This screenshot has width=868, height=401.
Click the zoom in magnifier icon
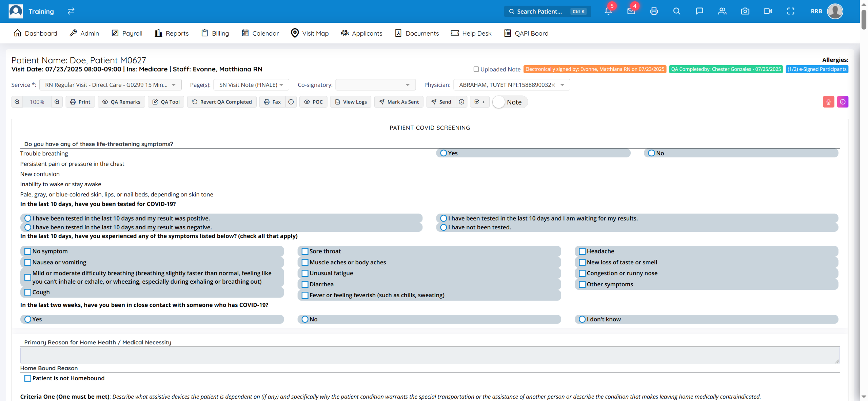click(57, 102)
